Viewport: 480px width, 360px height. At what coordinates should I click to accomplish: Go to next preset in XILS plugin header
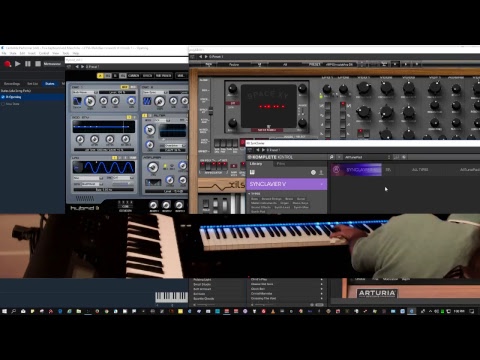pos(206,57)
